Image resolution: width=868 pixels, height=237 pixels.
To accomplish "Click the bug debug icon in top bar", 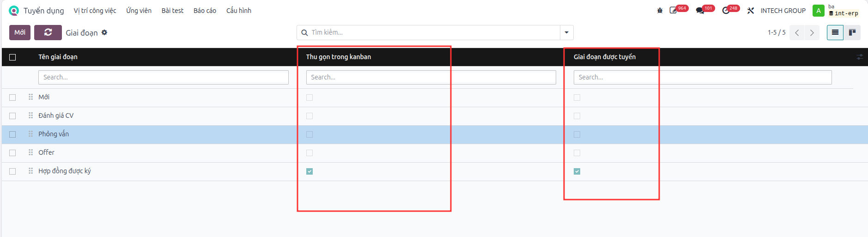I will tap(660, 11).
